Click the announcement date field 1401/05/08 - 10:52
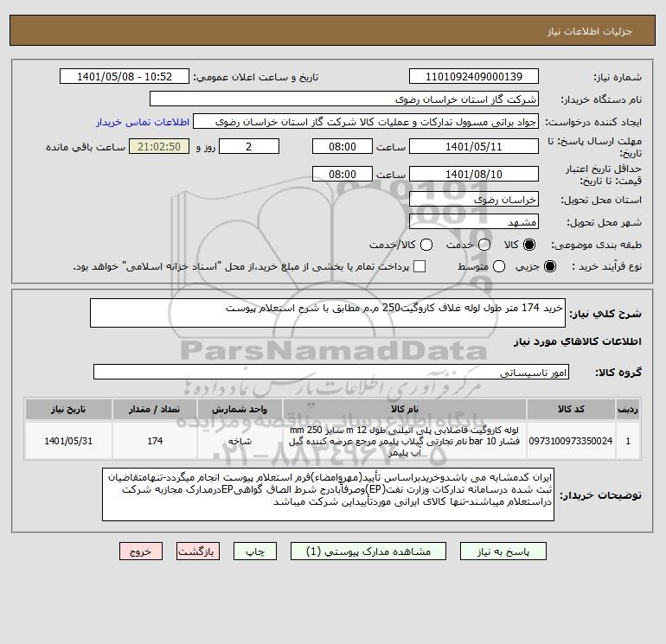The image size is (666, 644). (124, 77)
